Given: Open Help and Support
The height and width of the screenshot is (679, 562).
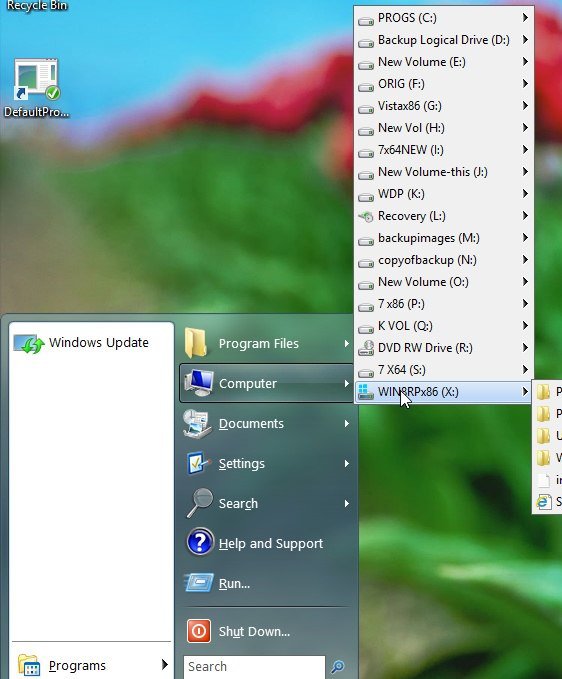Looking at the screenshot, I should coord(267,543).
